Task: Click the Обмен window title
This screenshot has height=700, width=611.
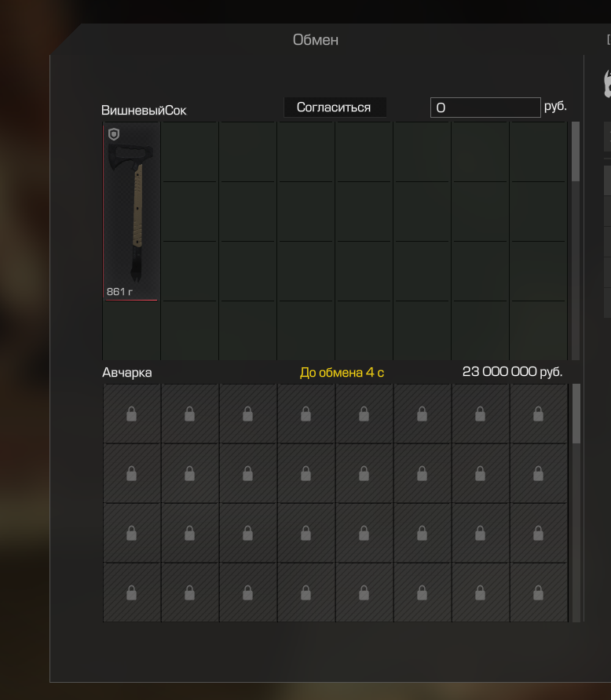Action: pyautogui.click(x=316, y=40)
